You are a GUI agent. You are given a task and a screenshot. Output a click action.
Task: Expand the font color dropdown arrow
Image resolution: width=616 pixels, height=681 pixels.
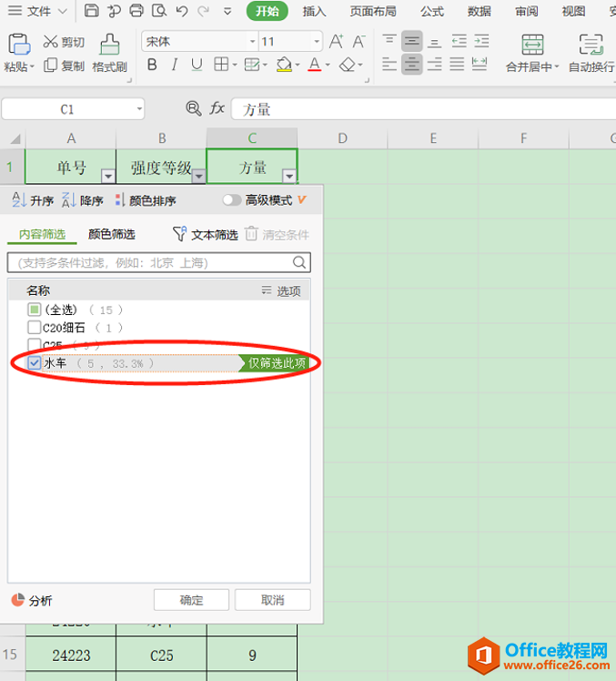(328, 66)
